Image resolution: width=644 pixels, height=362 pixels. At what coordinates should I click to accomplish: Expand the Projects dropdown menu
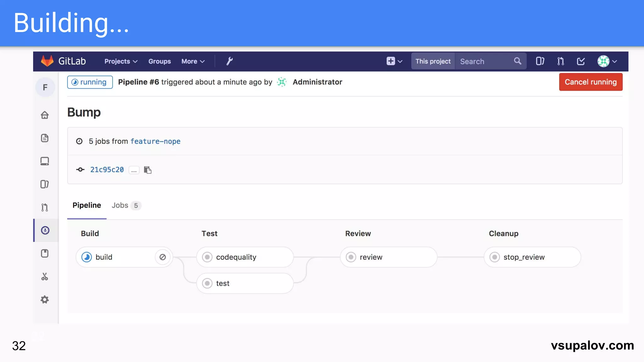coord(121,61)
